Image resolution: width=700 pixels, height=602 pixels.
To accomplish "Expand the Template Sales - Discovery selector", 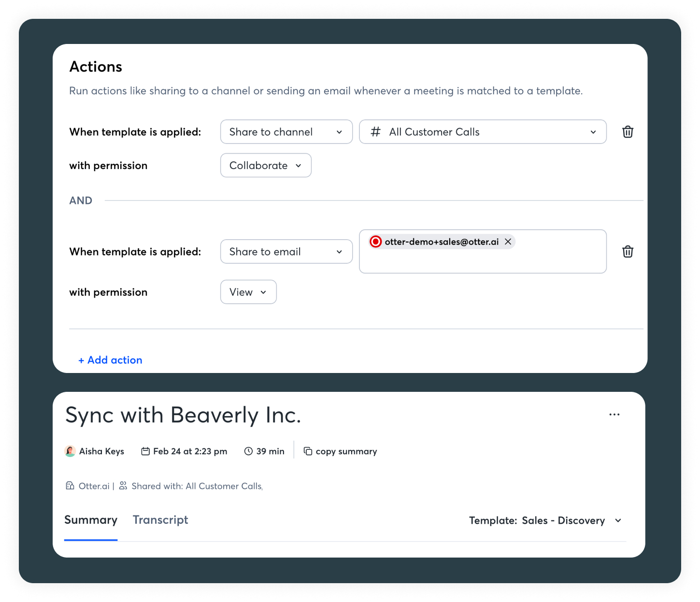I will pyautogui.click(x=545, y=520).
